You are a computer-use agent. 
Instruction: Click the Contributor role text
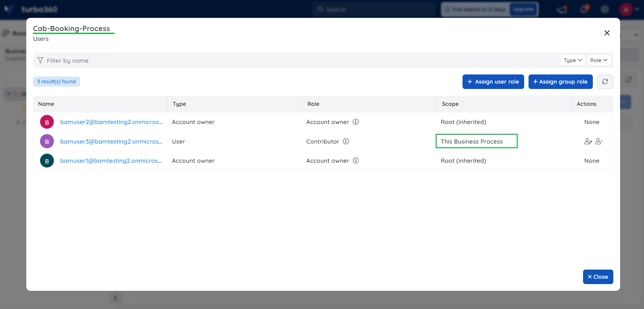point(323,142)
